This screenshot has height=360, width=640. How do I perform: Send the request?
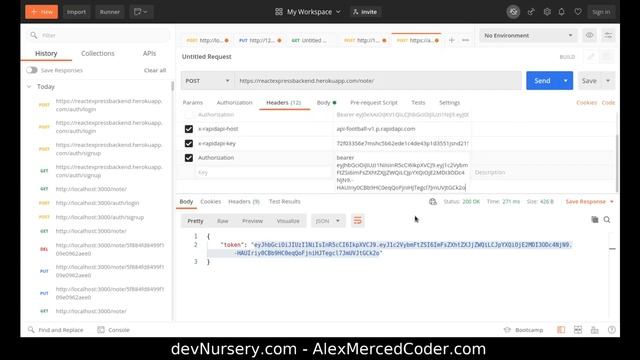[542, 81]
